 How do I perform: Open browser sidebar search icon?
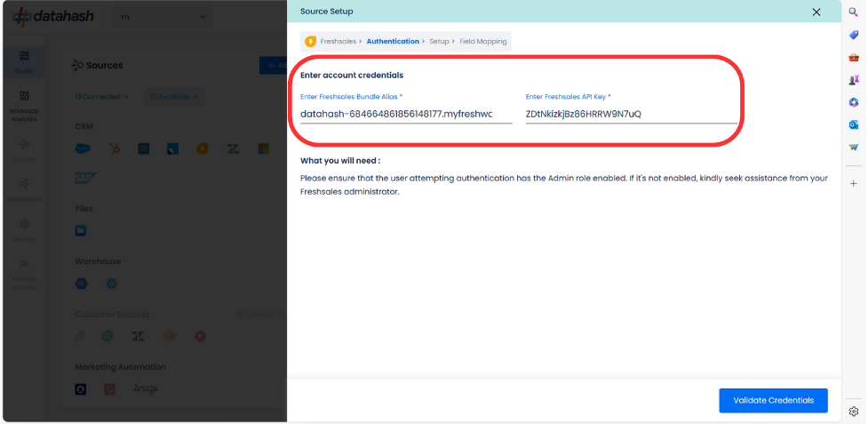tap(853, 12)
